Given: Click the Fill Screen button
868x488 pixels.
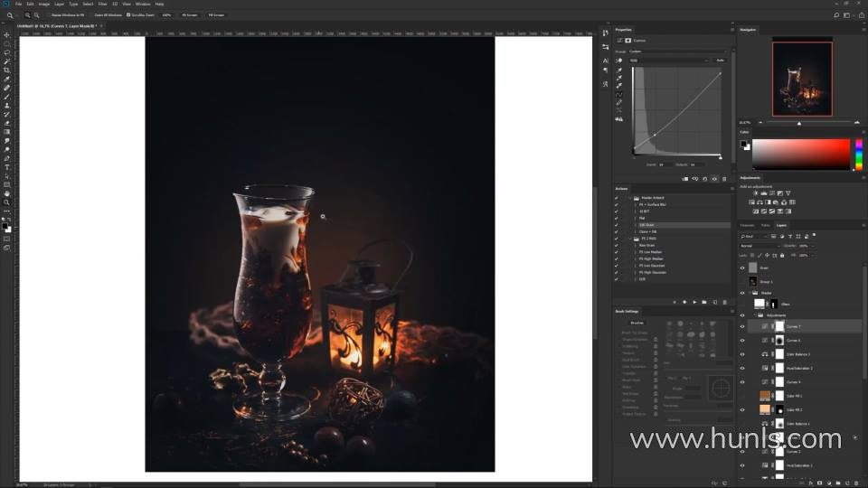Looking at the screenshot, I should pyautogui.click(x=216, y=15).
